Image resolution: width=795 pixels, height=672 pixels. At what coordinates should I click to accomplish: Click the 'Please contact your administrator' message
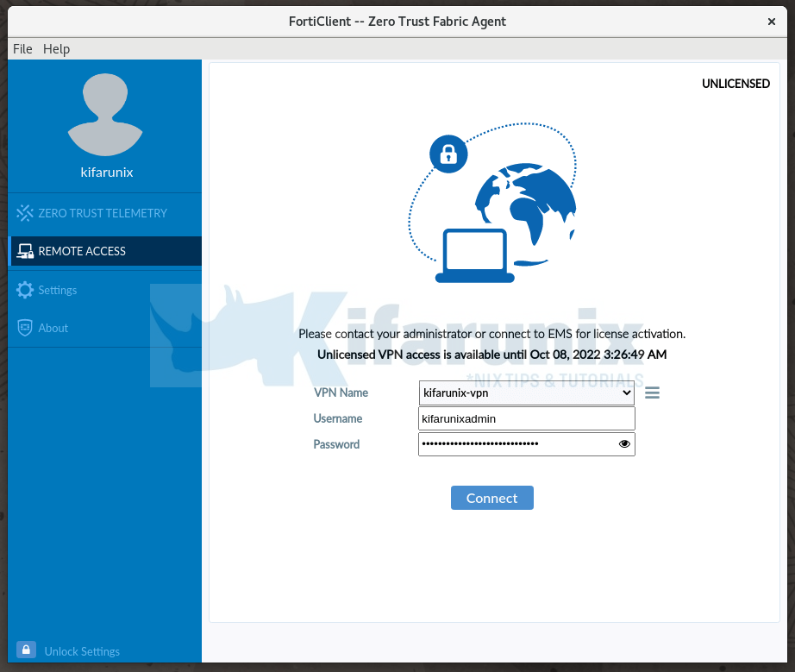tap(491, 334)
